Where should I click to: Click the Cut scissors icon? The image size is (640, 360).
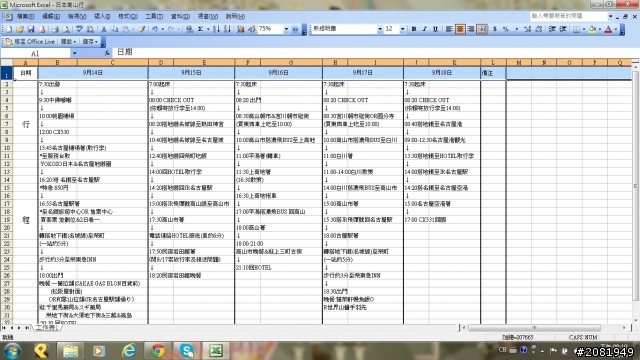coord(104,29)
